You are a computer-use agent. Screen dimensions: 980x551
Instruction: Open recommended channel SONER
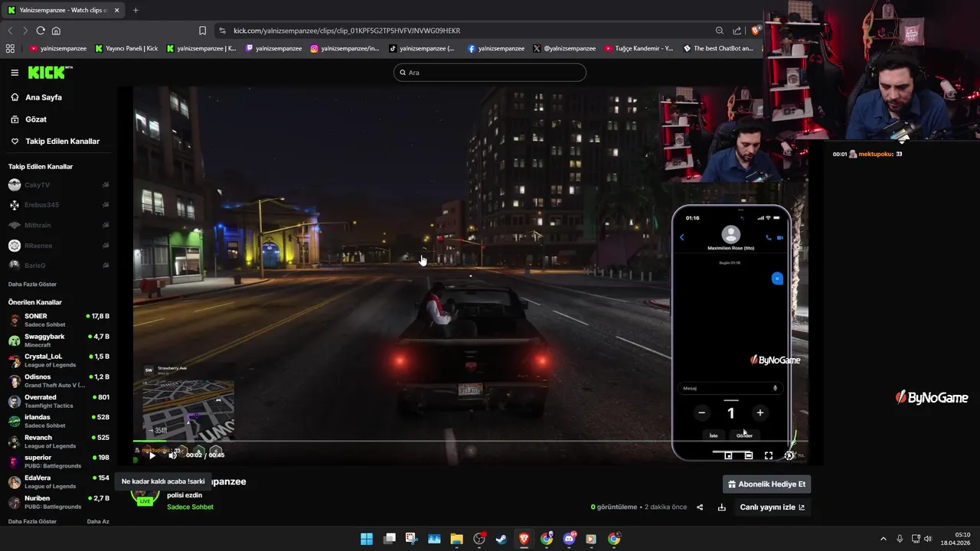coord(58,320)
